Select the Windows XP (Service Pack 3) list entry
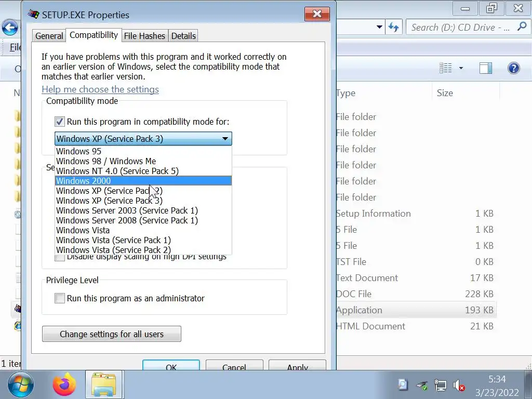 143,201
